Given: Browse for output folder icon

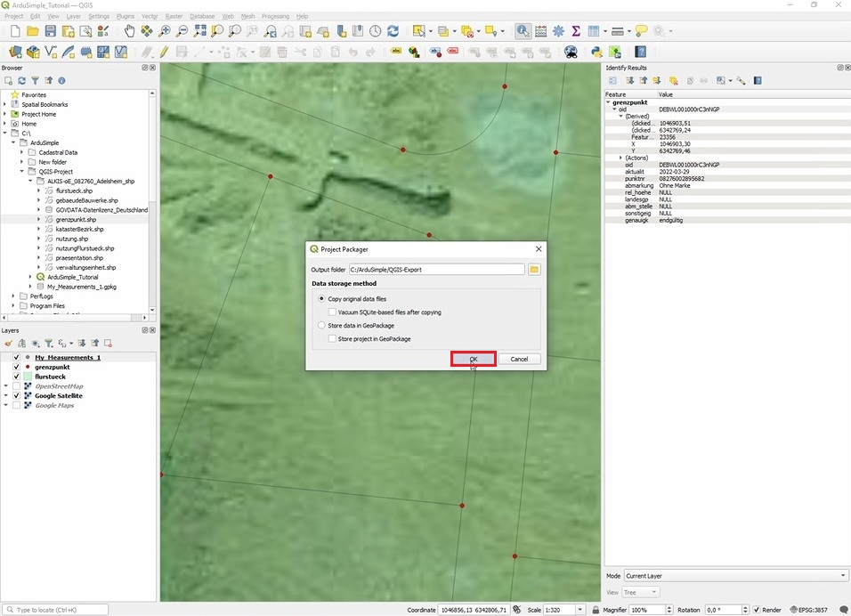Looking at the screenshot, I should pos(534,269).
